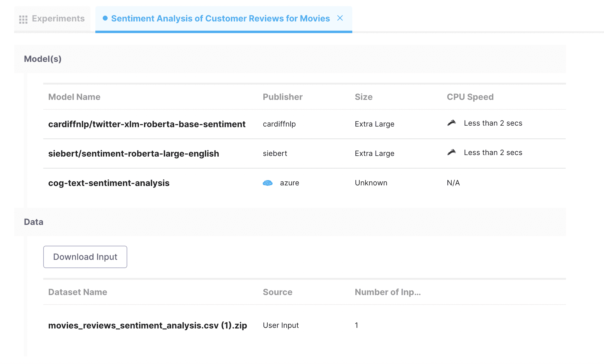Collapse the Data section header

[x=290, y=222]
